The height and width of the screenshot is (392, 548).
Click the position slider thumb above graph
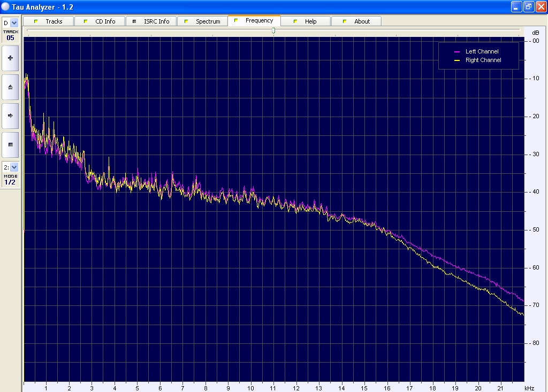pyautogui.click(x=273, y=31)
